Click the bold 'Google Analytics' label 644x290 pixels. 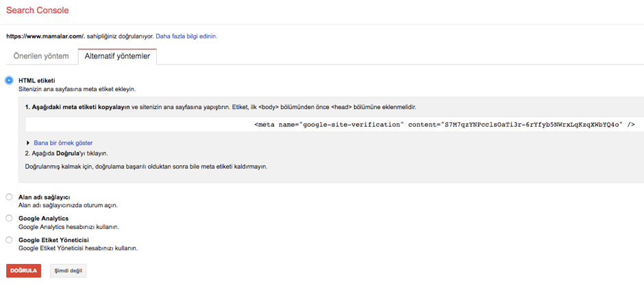click(43, 218)
